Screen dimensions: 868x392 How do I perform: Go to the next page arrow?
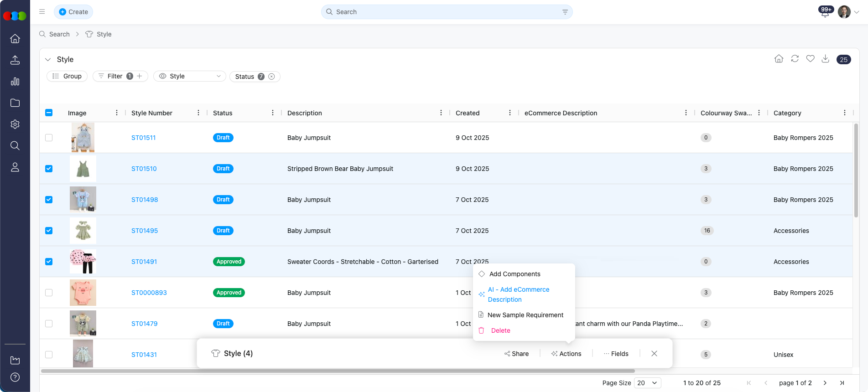[825, 383]
